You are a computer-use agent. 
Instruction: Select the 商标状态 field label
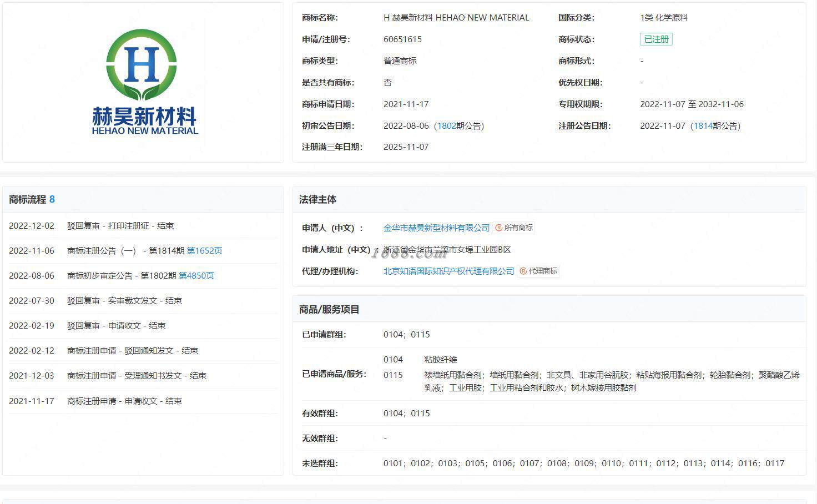[x=576, y=39]
